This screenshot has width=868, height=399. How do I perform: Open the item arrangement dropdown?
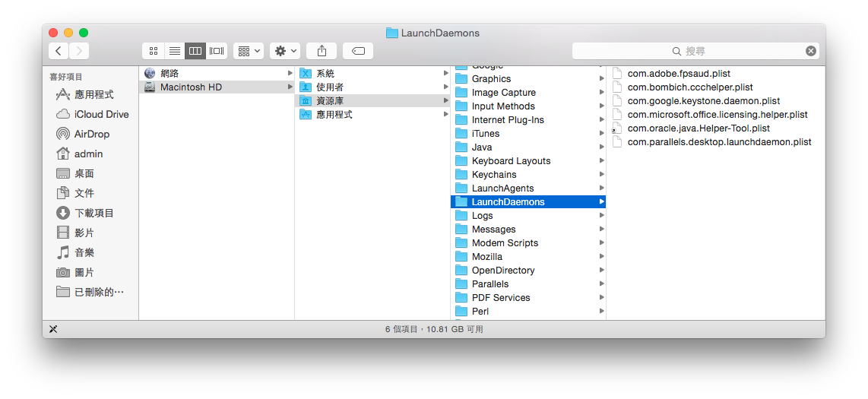pos(249,51)
